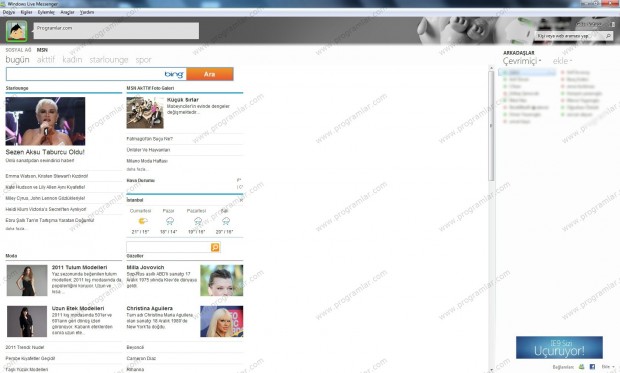620x373 pixels.
Task: Switch to the SOSYAL AĞ view
Action: point(18,50)
